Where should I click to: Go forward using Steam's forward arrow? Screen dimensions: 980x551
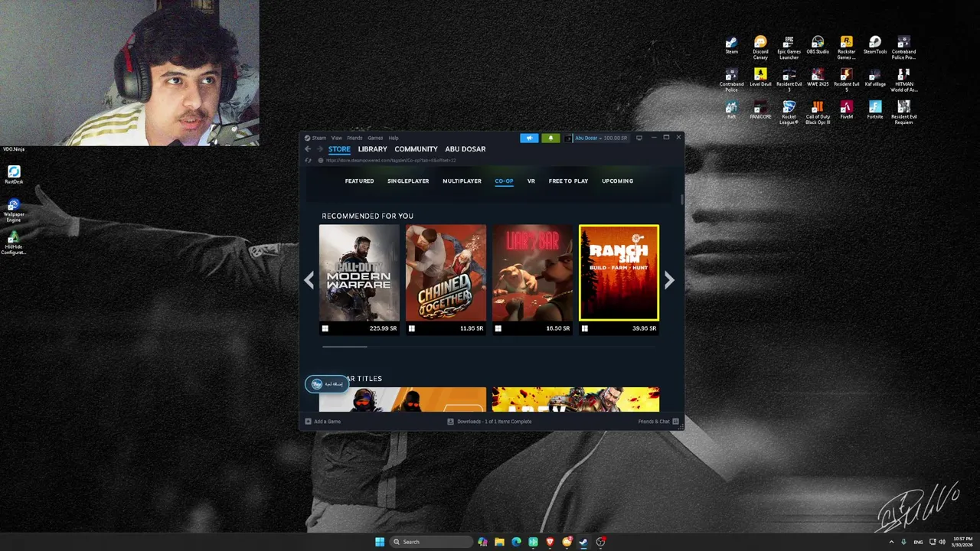[320, 149]
